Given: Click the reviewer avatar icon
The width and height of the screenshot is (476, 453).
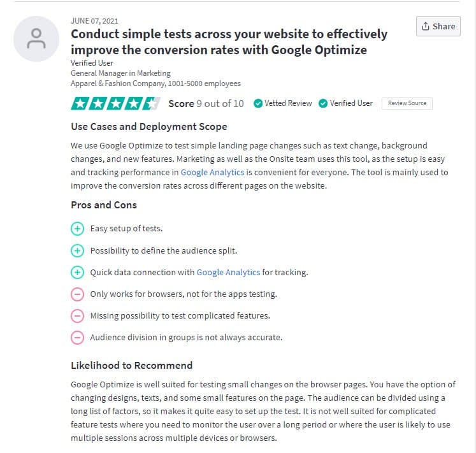Looking at the screenshot, I should pos(36,39).
